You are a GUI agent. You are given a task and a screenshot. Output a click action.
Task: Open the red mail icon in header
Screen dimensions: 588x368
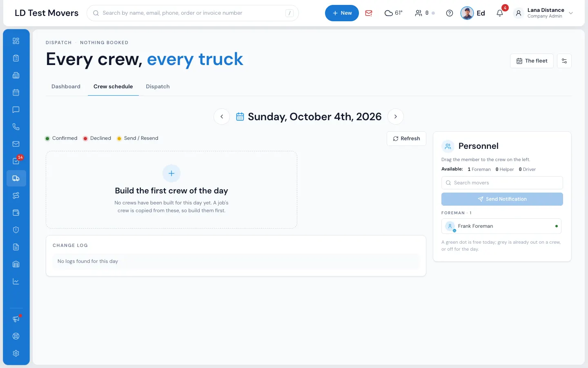click(x=369, y=13)
